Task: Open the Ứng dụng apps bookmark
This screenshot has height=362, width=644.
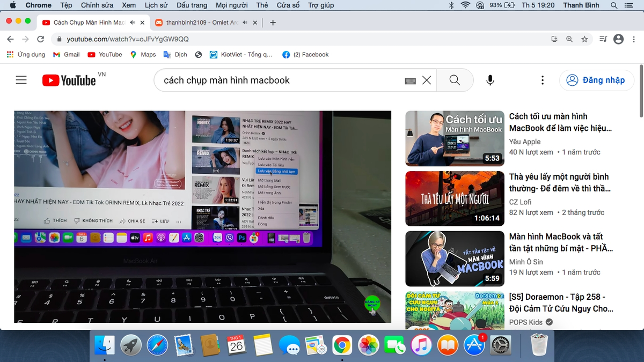Action: 25,54
